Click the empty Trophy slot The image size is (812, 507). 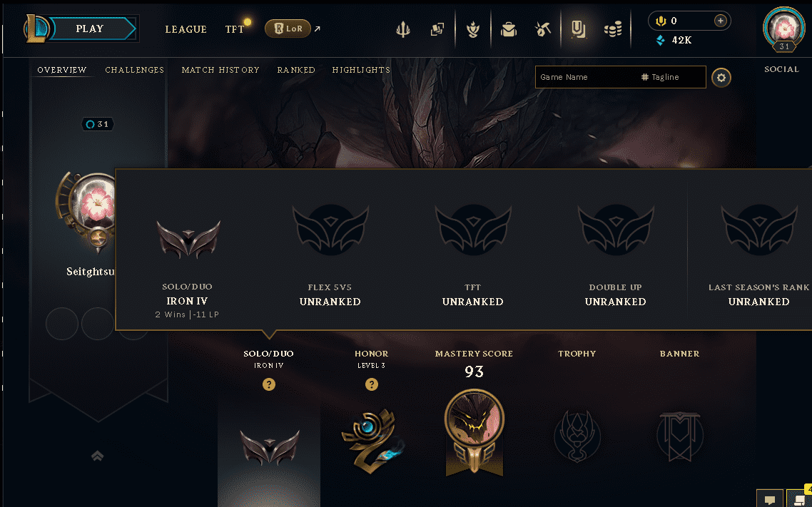point(577,436)
